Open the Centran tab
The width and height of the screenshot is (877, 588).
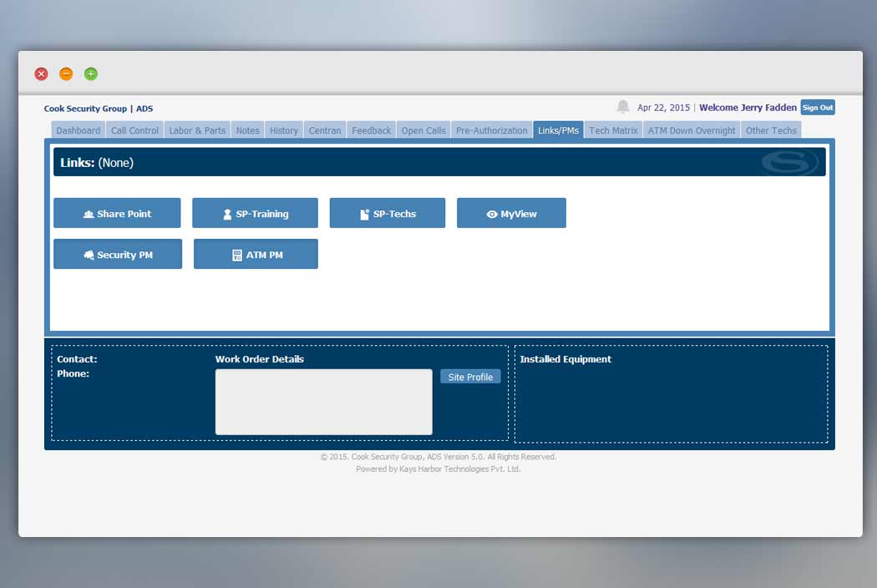(x=325, y=130)
